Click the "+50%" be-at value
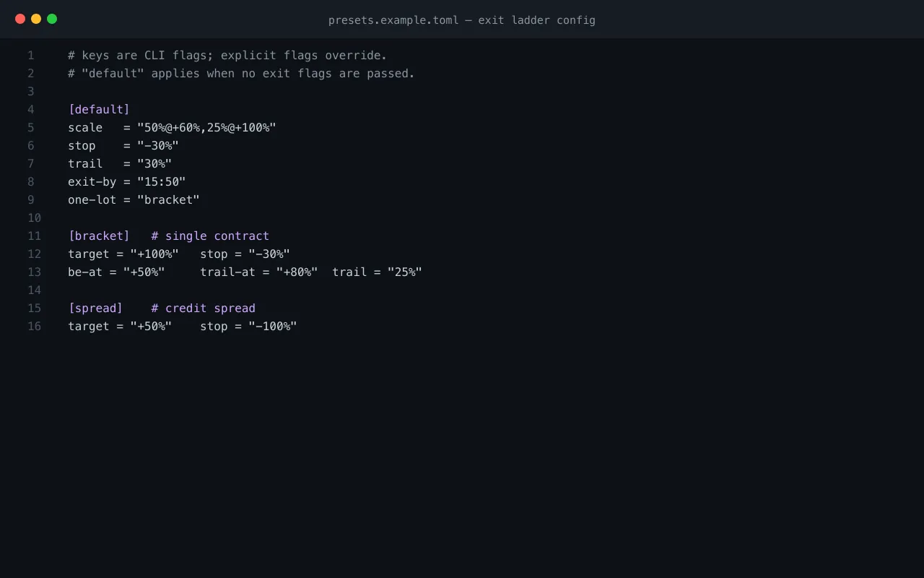 144,272
